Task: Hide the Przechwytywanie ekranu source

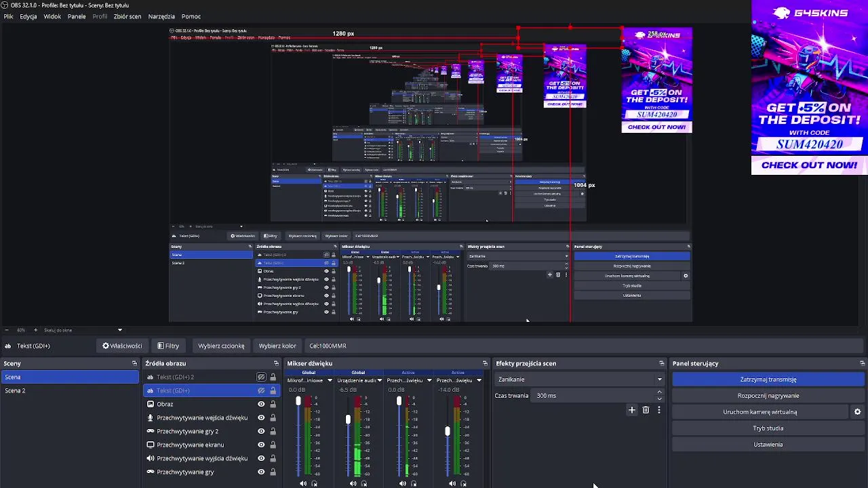Action: click(261, 445)
